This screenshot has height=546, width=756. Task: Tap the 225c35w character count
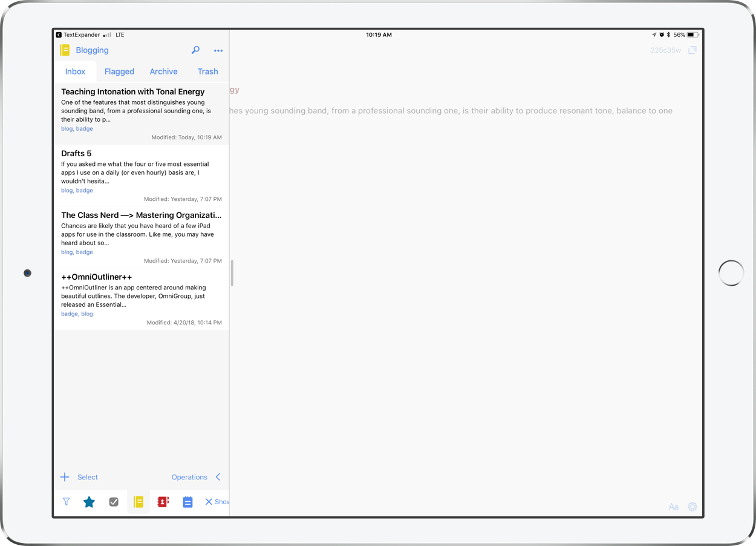666,50
